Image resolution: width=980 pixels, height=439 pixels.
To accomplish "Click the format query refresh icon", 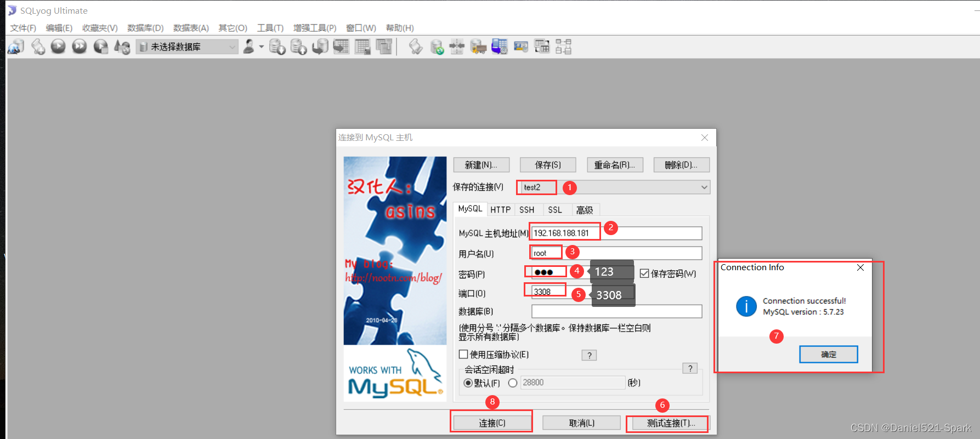I will click(122, 47).
